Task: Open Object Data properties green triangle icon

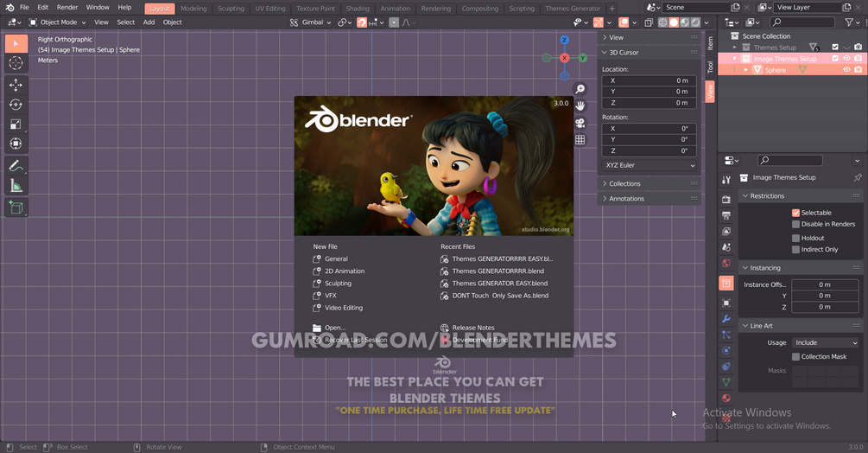Action: click(726, 382)
